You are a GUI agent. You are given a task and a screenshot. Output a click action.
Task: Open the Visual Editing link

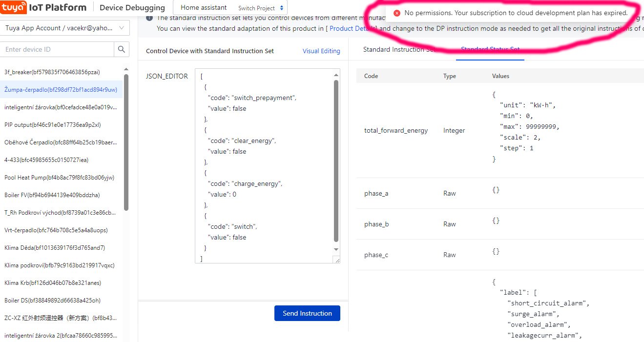click(321, 51)
